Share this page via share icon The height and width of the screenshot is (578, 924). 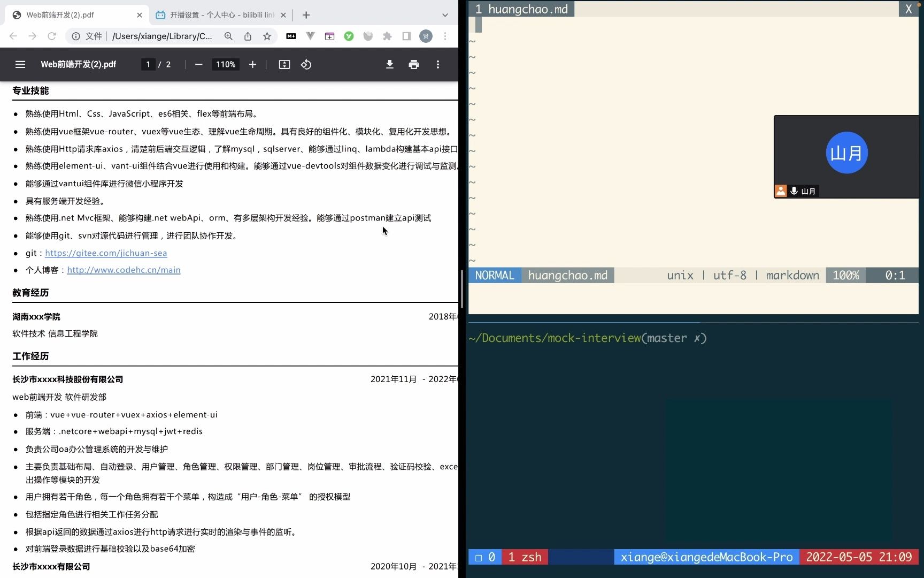point(248,36)
